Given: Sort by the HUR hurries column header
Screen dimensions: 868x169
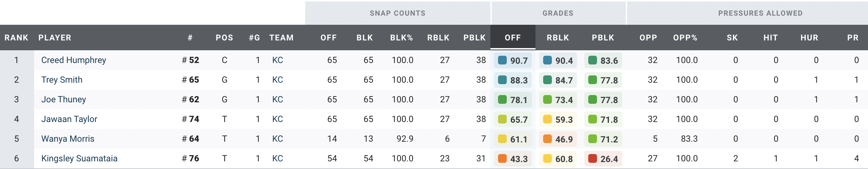Looking at the screenshot, I should (x=809, y=38).
